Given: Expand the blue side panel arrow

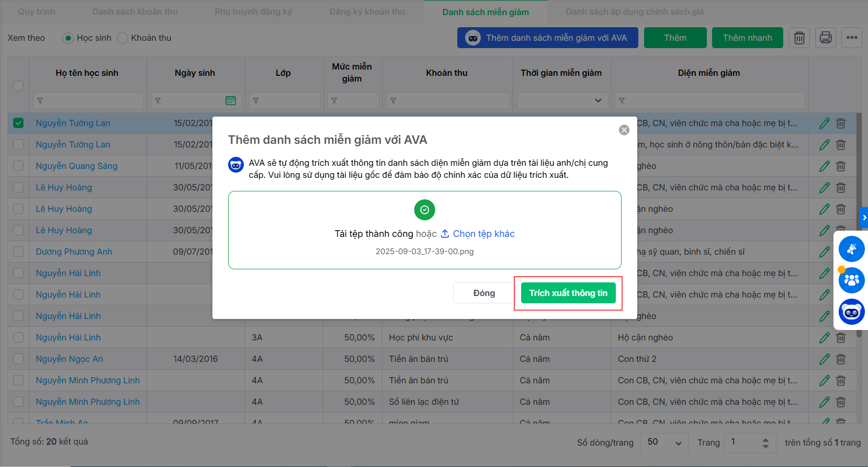Looking at the screenshot, I should 864,217.
